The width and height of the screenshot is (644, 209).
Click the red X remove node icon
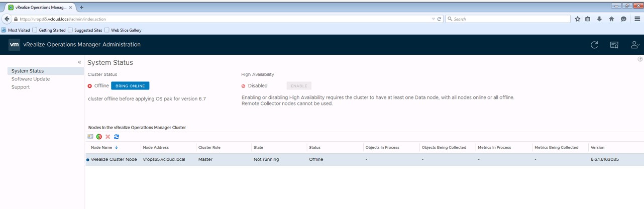[108, 137]
